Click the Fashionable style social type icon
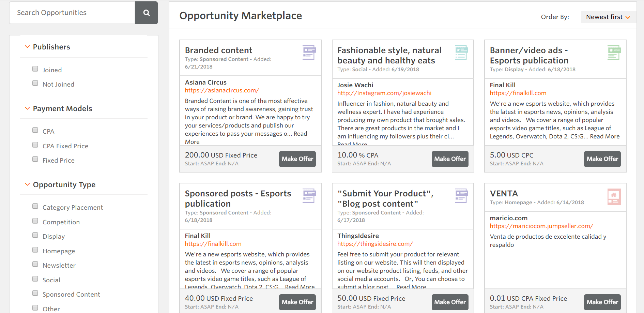The height and width of the screenshot is (313, 644). 461,53
